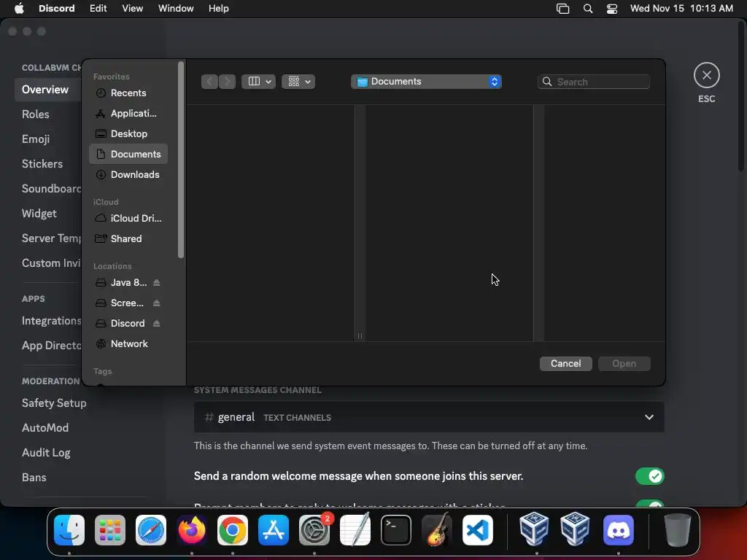This screenshot has height=560, width=747.
Task: Open the Audit Log page
Action: pos(46,452)
